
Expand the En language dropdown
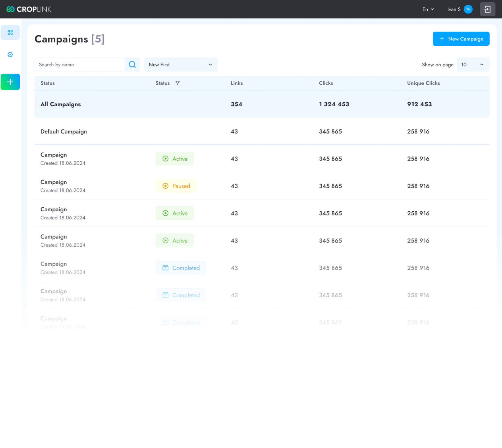[428, 9]
